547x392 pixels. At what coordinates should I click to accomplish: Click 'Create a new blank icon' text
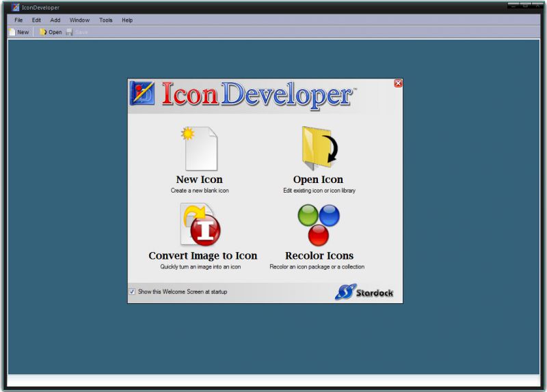click(x=200, y=191)
